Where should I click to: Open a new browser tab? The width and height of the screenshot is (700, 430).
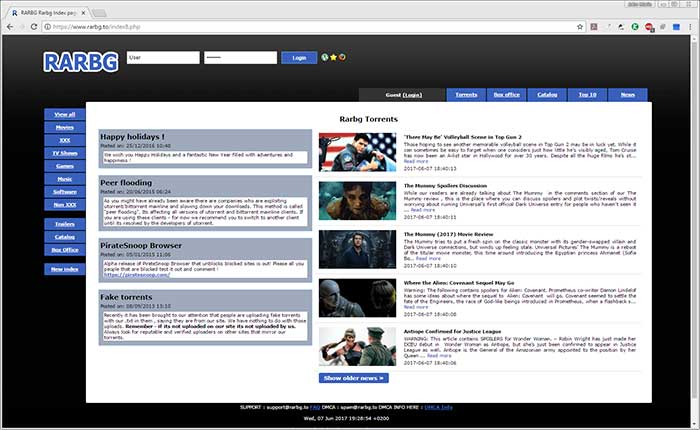99,13
